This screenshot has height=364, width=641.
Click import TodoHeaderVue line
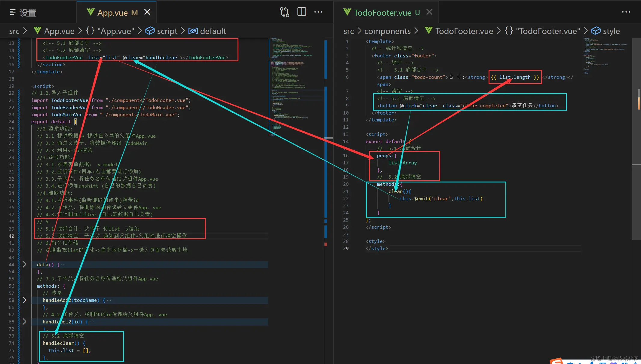tap(111, 107)
